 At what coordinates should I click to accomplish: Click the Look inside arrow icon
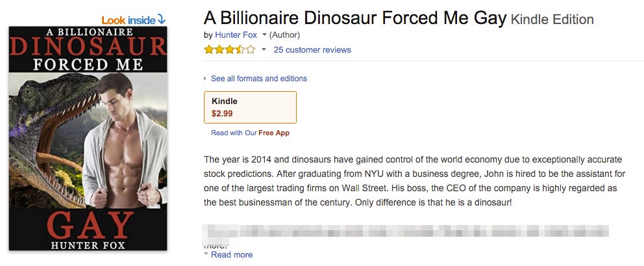click(162, 20)
